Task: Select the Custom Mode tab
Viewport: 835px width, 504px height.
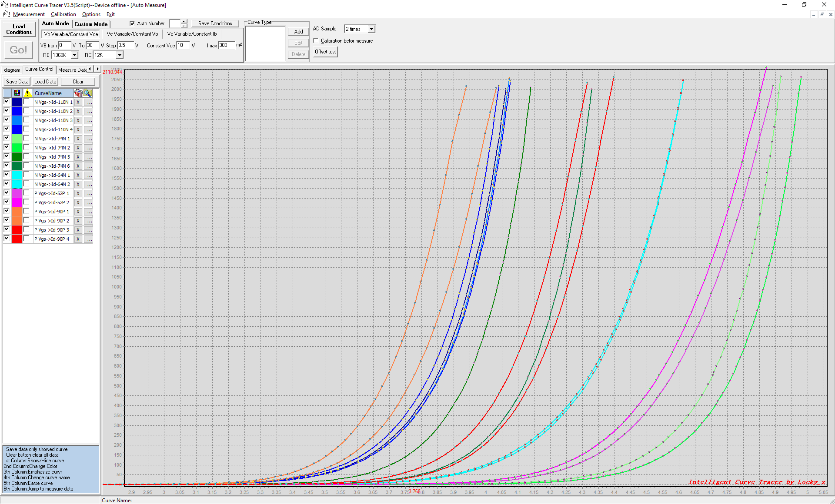Action: 91,24
